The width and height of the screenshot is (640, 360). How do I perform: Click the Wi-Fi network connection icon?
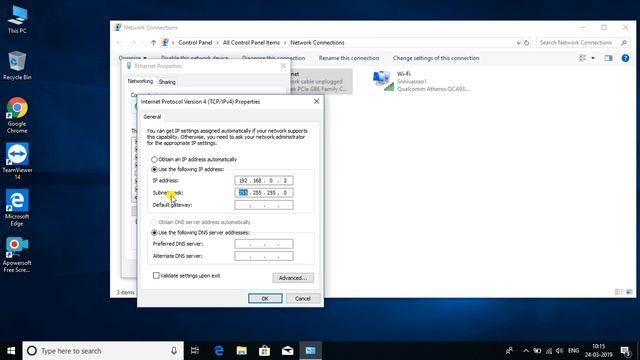click(x=383, y=81)
